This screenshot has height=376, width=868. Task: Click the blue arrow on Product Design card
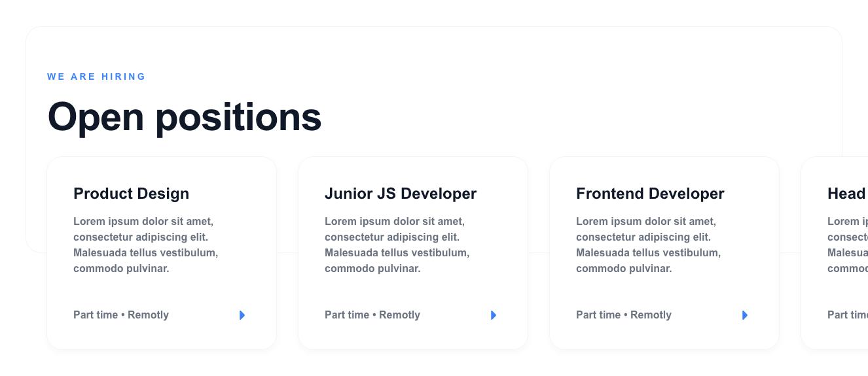[242, 315]
